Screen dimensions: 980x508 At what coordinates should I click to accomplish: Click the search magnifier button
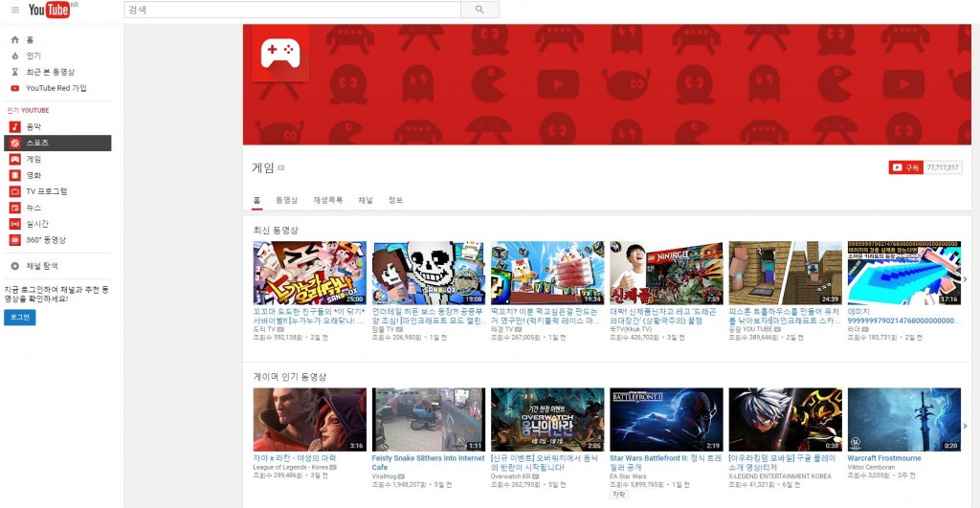point(479,10)
